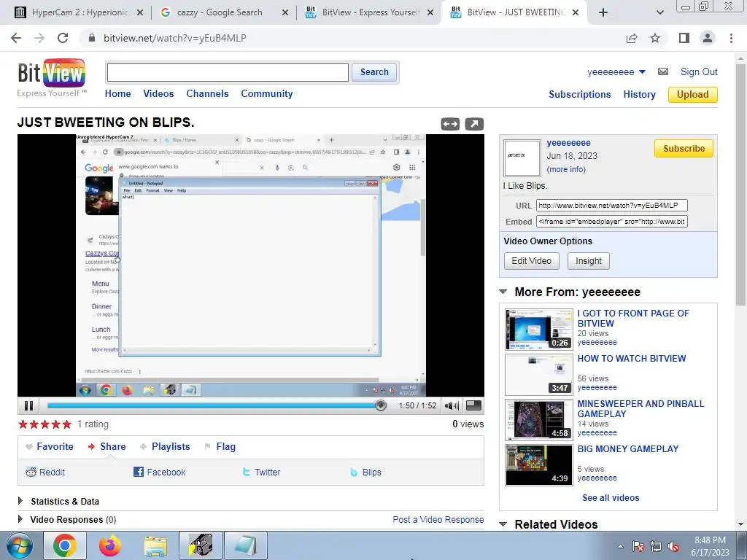The height and width of the screenshot is (560, 747).
Task: Collapse the Related Videos section
Action: (x=503, y=524)
